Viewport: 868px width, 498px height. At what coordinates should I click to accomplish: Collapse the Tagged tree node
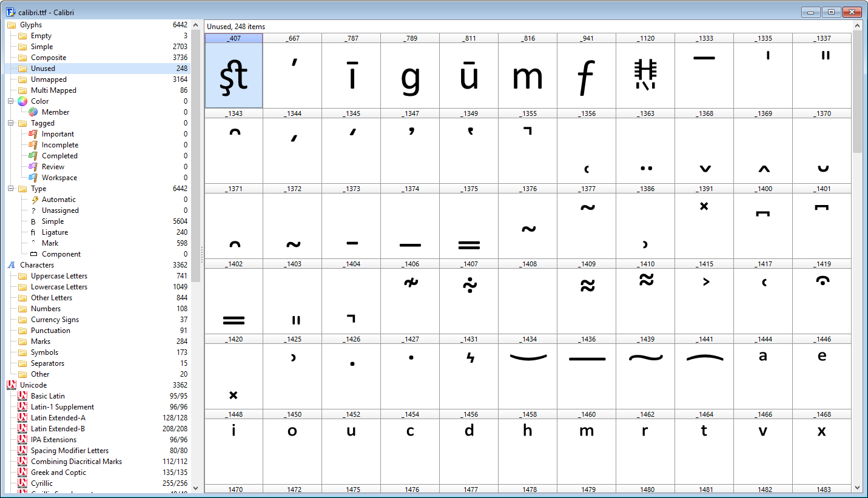coord(11,123)
